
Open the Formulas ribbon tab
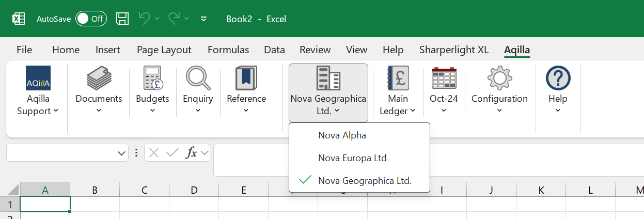(x=228, y=50)
